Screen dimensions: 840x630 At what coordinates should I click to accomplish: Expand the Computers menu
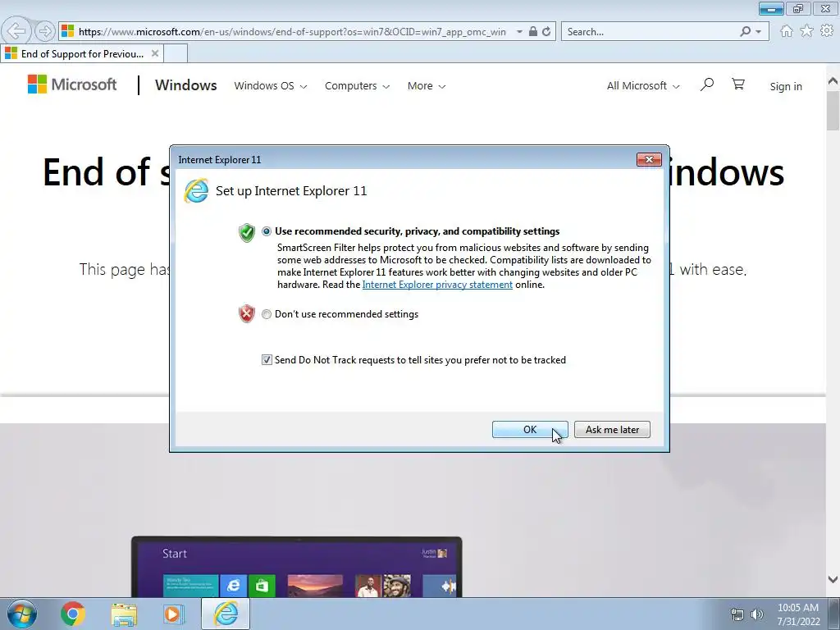[x=357, y=85]
